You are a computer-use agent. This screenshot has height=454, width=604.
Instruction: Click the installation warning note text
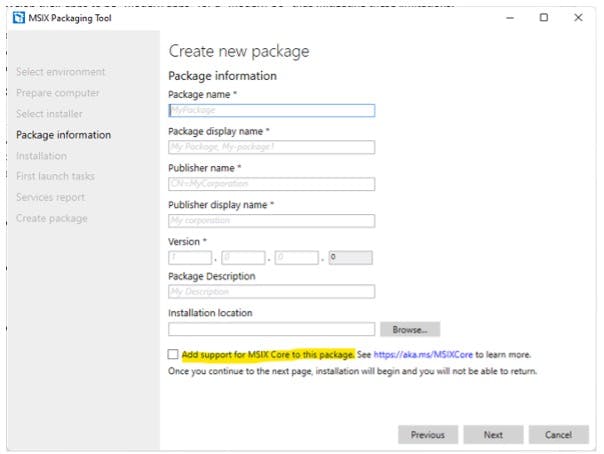pos(352,371)
